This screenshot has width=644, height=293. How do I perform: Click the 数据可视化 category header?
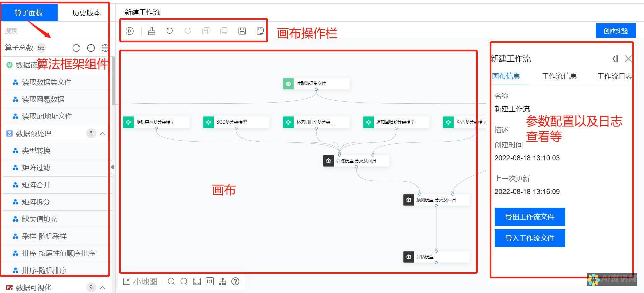point(55,288)
